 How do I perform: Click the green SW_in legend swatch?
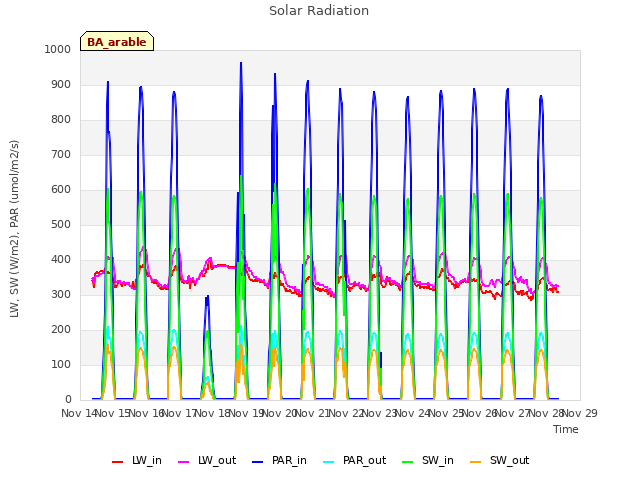[407, 462]
